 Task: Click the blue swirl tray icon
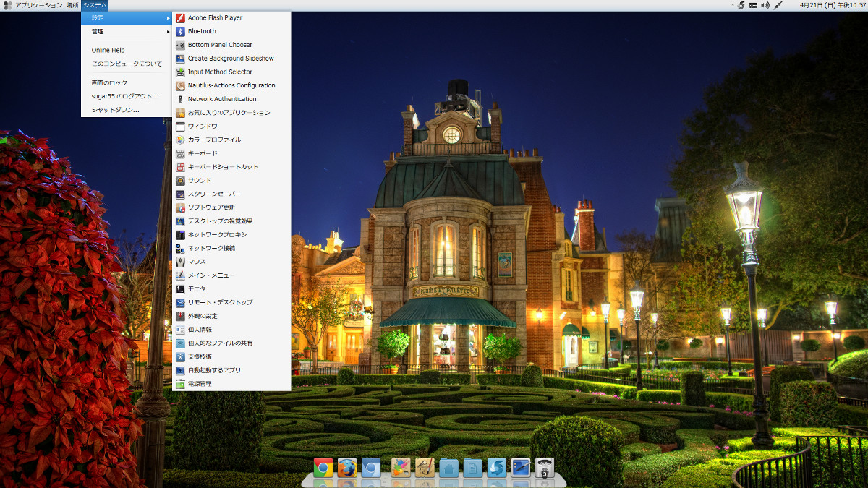(x=741, y=5)
